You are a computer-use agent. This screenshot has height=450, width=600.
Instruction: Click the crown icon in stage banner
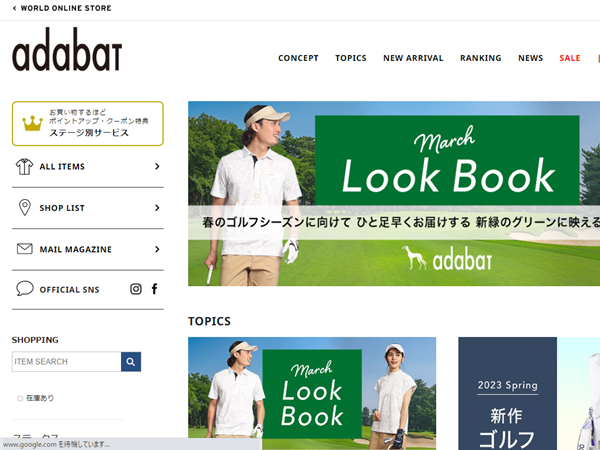point(33,123)
